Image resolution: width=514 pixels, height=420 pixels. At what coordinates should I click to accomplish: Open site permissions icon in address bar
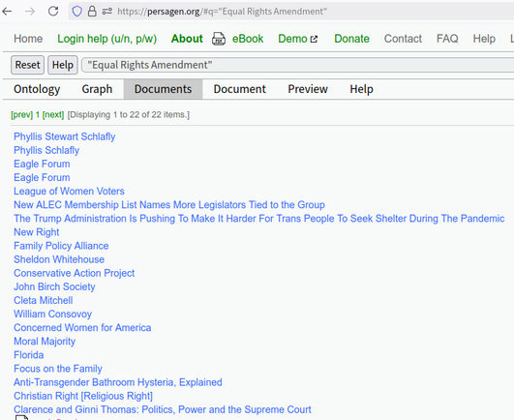click(106, 12)
